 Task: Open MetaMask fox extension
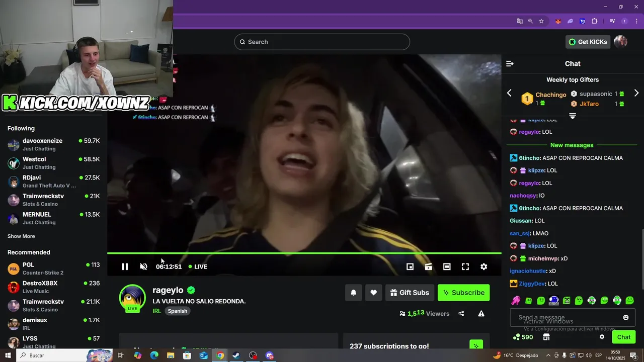click(x=558, y=21)
